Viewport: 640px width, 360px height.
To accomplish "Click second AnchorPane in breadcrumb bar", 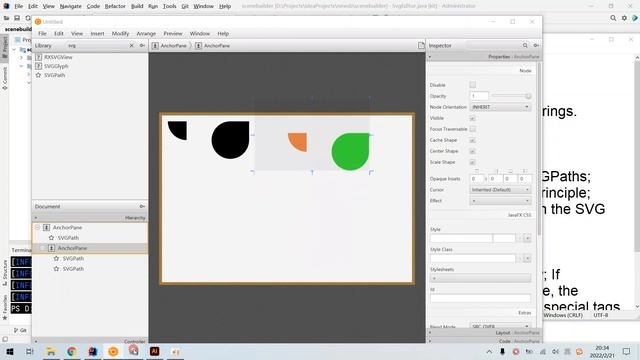I will point(213,46).
